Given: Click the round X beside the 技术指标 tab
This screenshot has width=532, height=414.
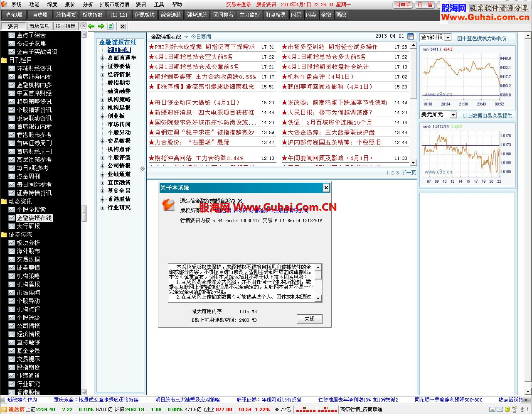Looking at the screenshot, I should (x=83, y=26).
